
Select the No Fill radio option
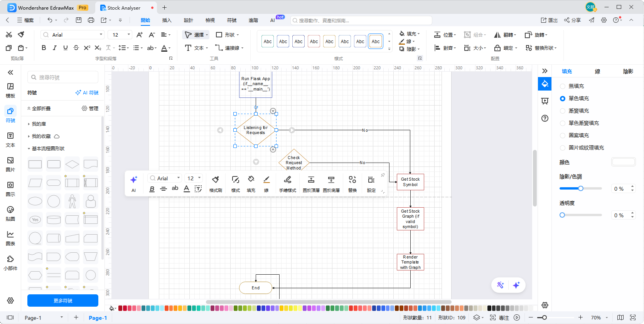563,86
